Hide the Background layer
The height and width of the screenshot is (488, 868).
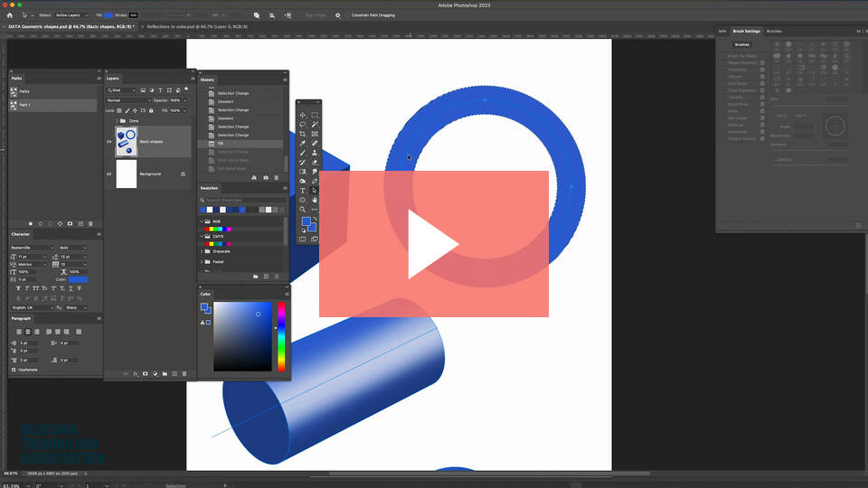(109, 174)
